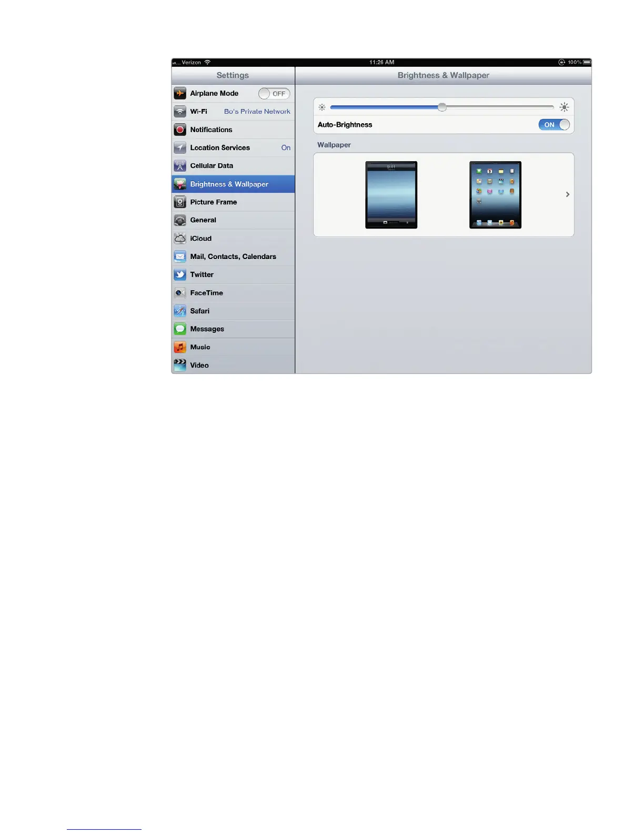Tap the Picture Frame icon
The width and height of the screenshot is (644, 834).
pos(180,202)
